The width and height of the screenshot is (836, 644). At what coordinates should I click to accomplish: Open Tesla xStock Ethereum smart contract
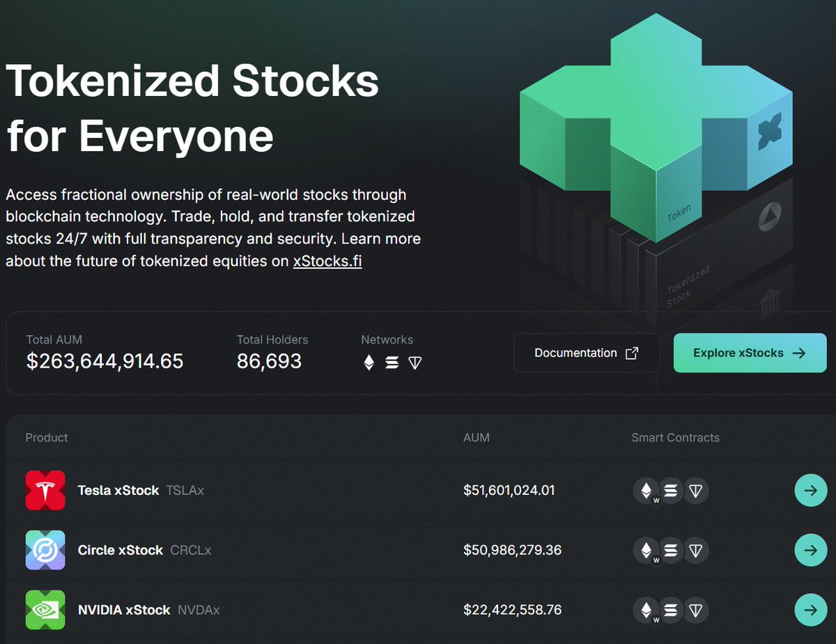coord(647,491)
